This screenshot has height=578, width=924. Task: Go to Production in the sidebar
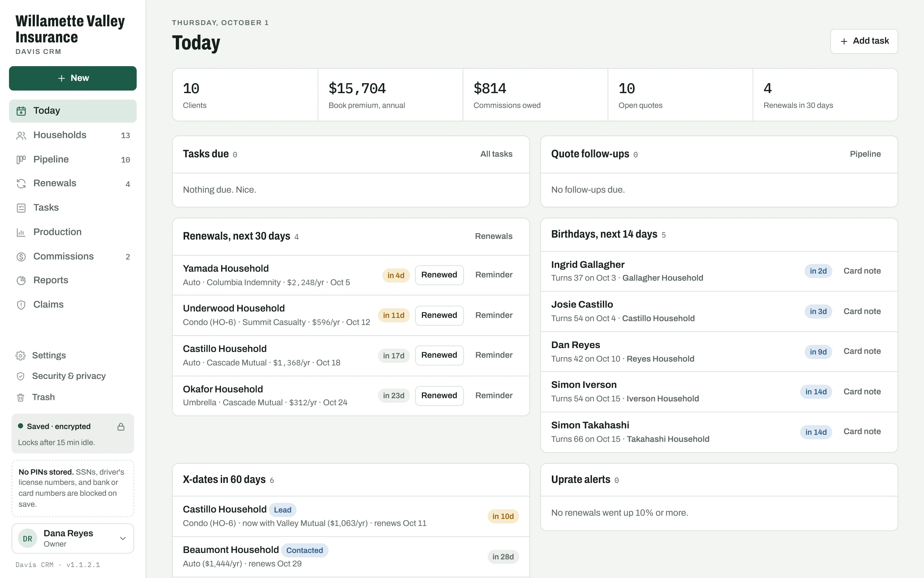point(73,232)
